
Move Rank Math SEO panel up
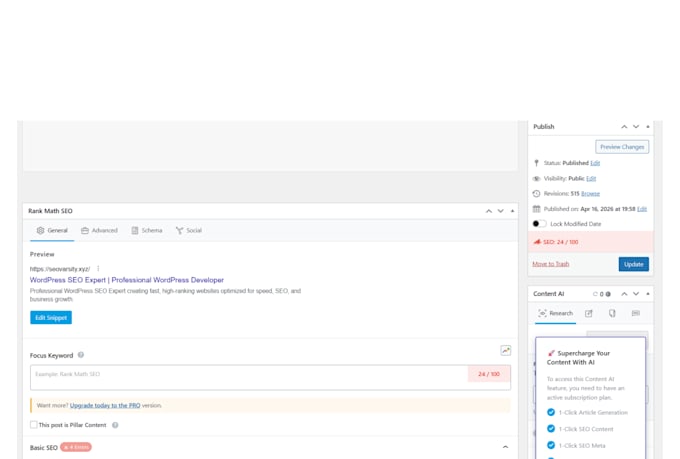tap(489, 211)
